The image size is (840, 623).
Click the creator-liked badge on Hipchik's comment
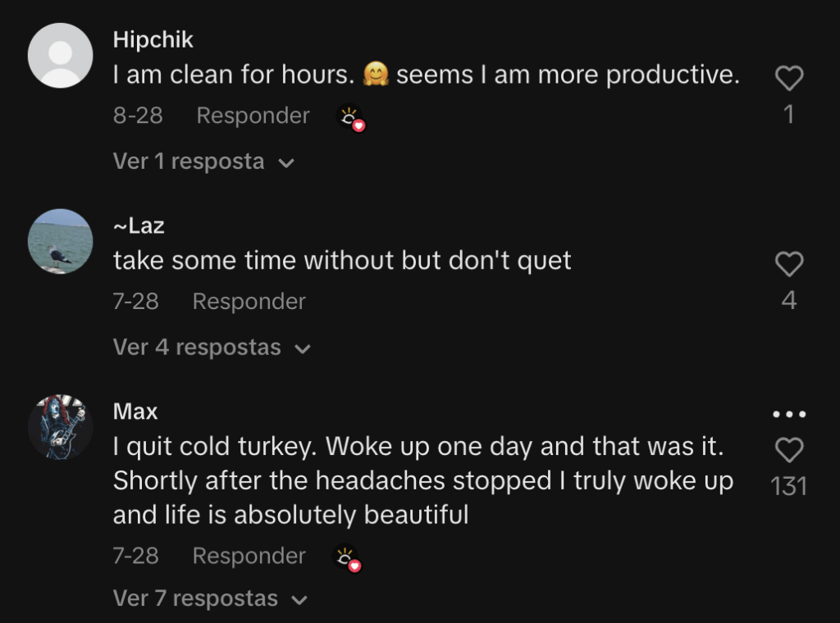(351, 118)
